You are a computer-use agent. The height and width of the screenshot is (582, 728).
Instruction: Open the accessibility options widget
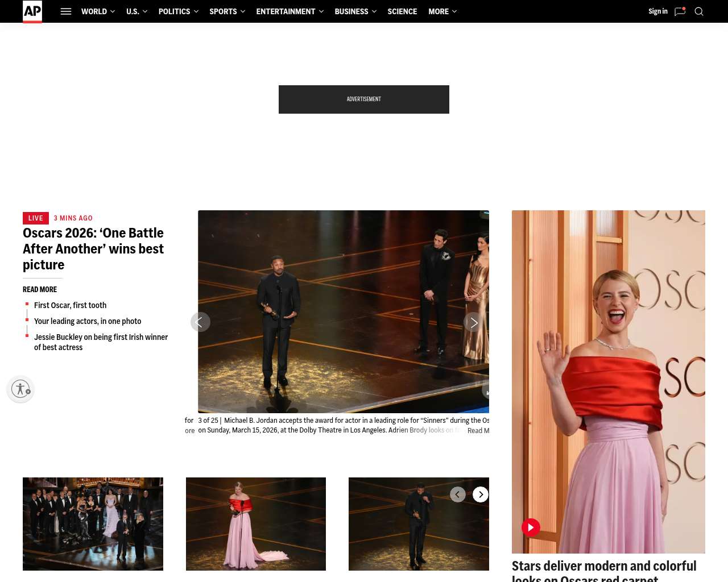(x=20, y=389)
